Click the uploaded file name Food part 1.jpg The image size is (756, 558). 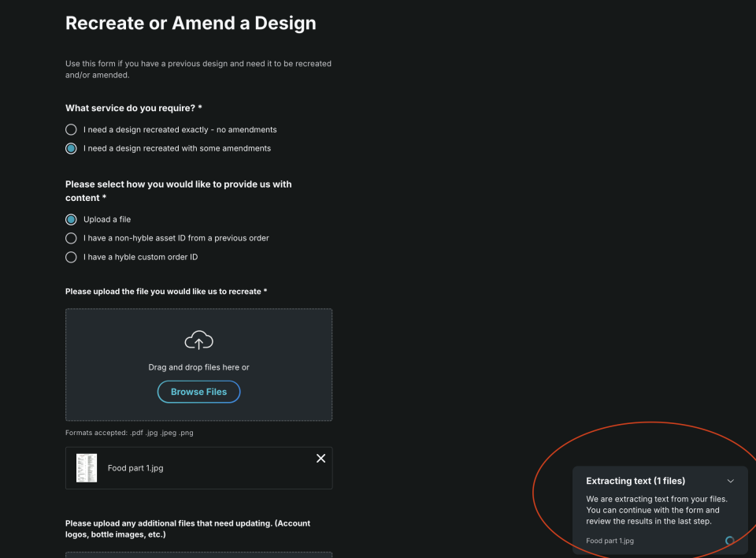pos(135,468)
